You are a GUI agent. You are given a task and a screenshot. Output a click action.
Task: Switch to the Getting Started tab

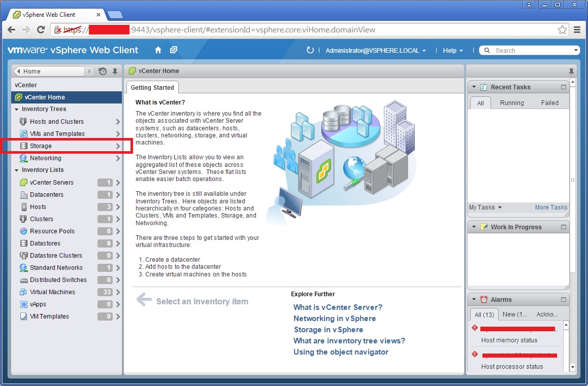coord(152,87)
